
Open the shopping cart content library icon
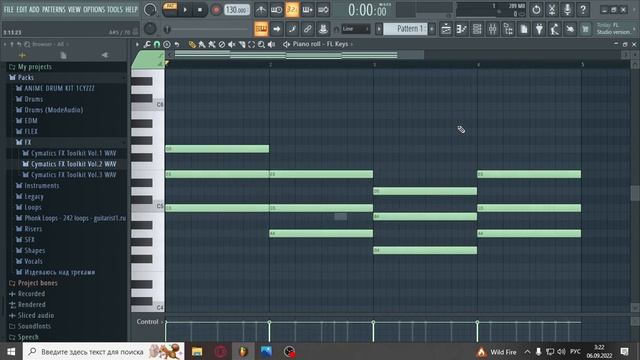click(586, 29)
